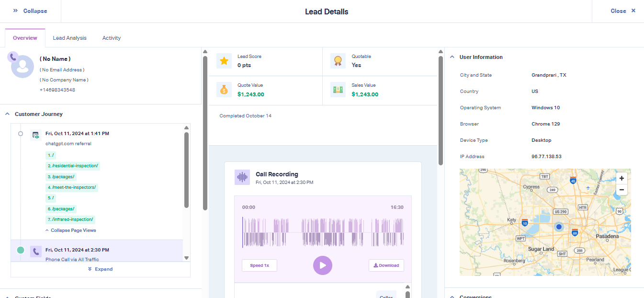Click the IP address 96.77.138.53
This screenshot has height=298, width=644.
pos(546,157)
